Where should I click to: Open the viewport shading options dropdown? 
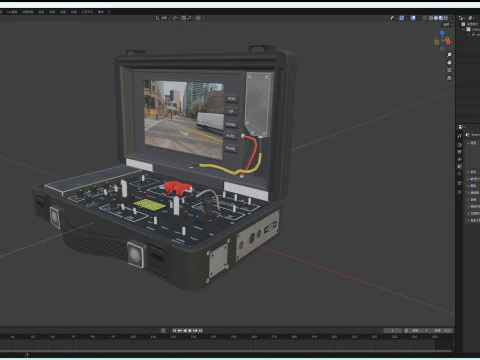pyautogui.click(x=450, y=18)
